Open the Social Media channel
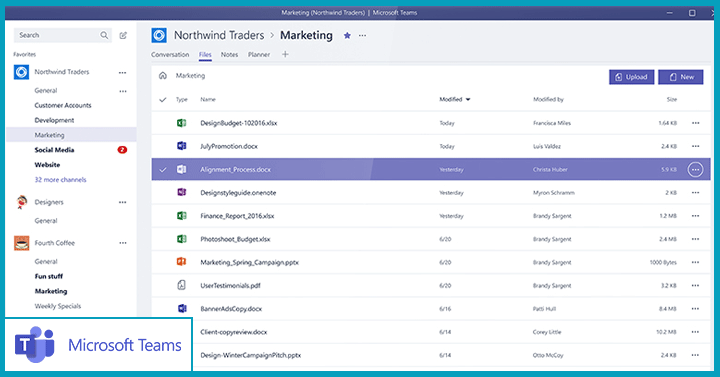Image resolution: width=720 pixels, height=377 pixels. tap(54, 150)
